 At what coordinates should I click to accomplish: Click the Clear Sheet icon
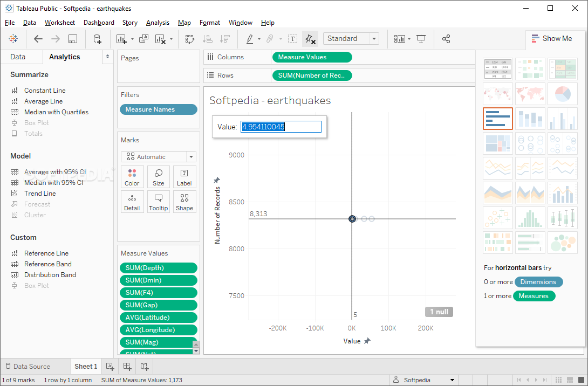coord(161,39)
